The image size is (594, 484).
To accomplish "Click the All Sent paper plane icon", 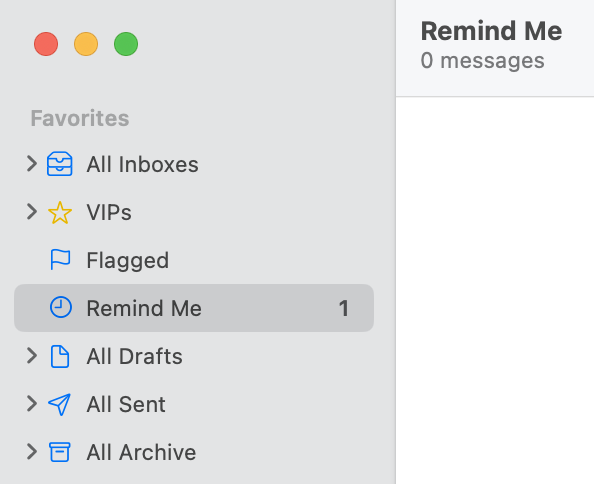I will coord(59,404).
